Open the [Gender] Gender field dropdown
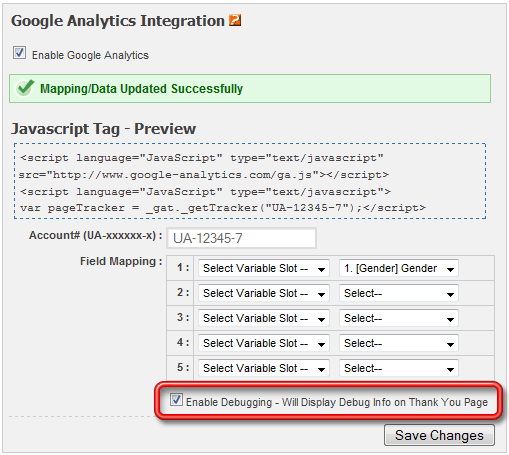The height and width of the screenshot is (455, 509). (x=399, y=268)
